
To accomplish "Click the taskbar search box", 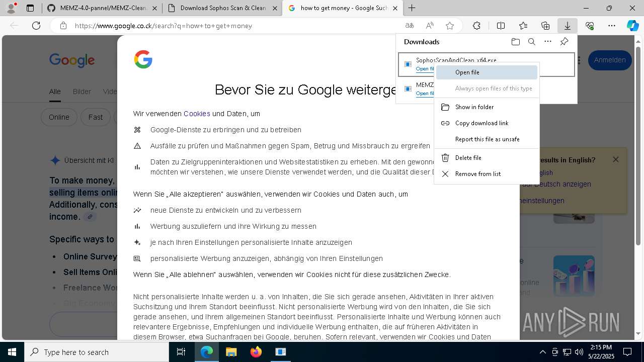I will coord(97,352).
